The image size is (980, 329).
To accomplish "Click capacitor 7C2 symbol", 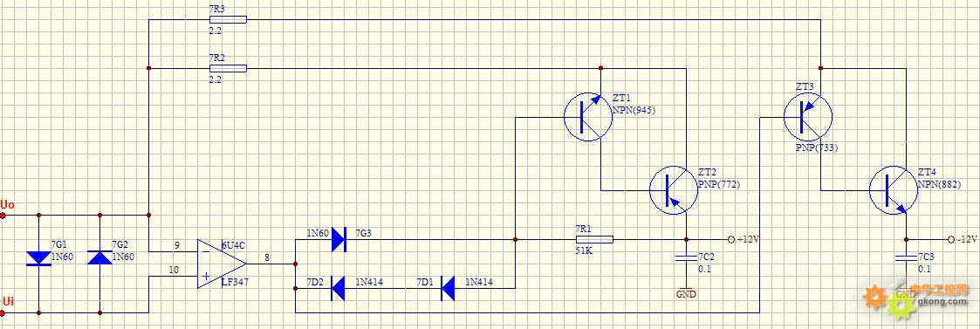I will click(x=686, y=257).
